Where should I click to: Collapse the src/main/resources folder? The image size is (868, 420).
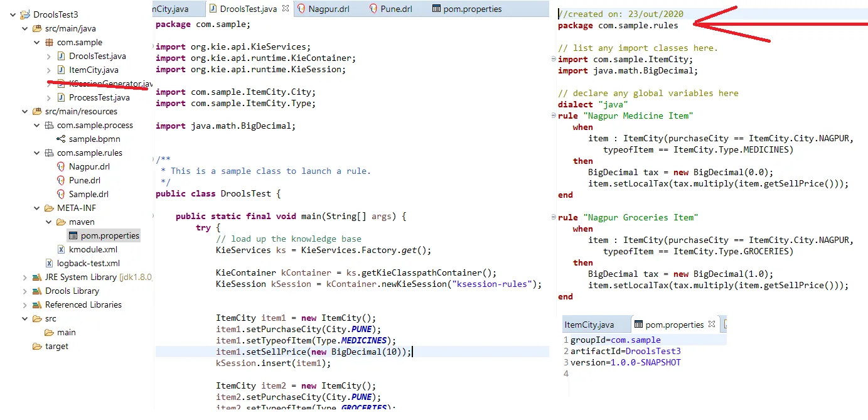click(x=25, y=111)
